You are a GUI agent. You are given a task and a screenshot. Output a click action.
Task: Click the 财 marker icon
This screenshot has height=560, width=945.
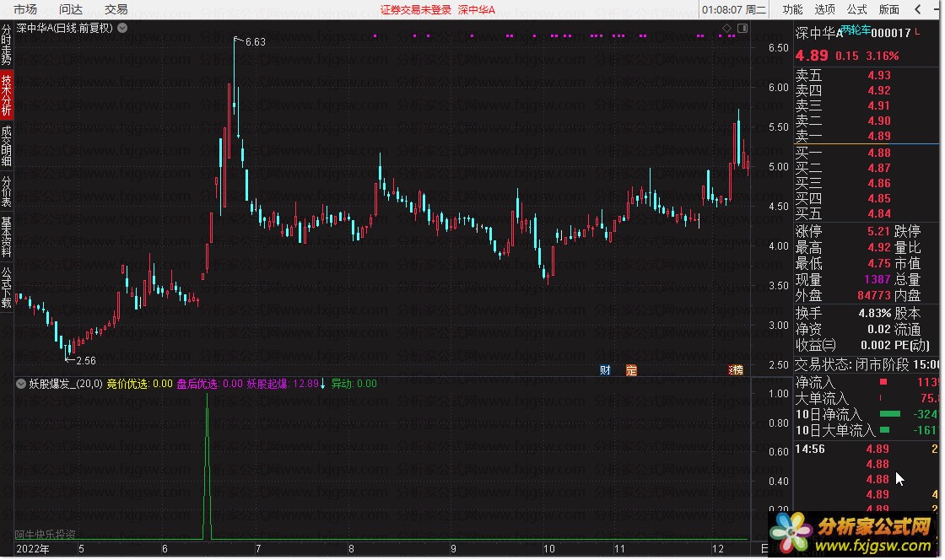tap(605, 369)
